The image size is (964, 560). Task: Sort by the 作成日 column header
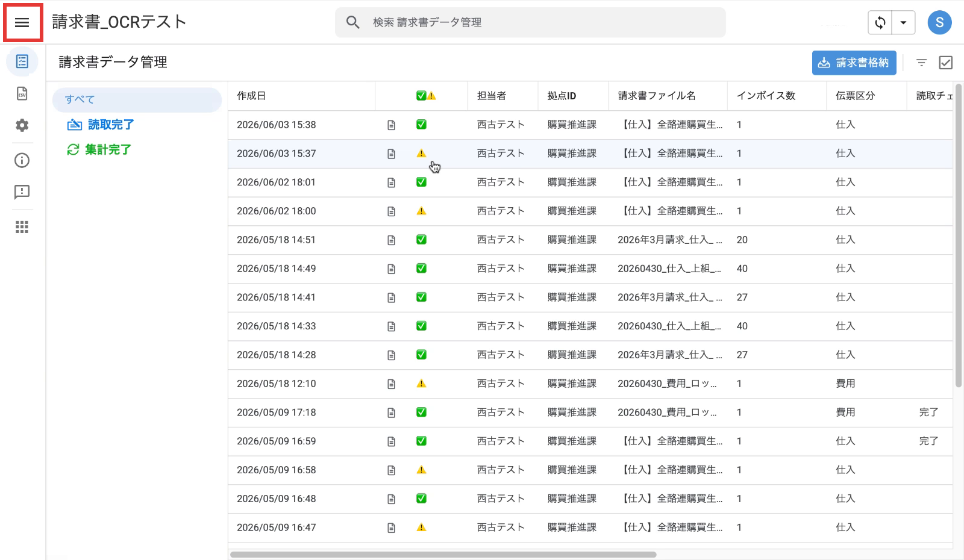coord(251,96)
